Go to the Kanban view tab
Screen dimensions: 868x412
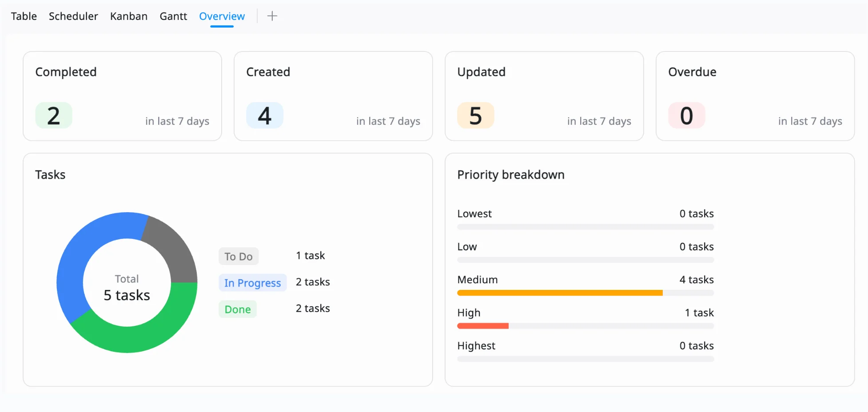[x=129, y=16]
